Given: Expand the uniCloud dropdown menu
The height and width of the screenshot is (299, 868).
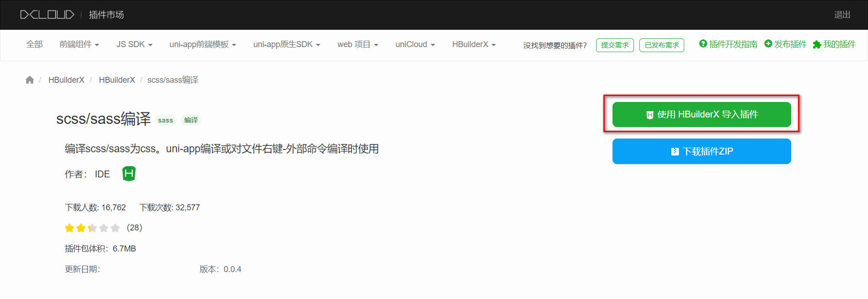Looking at the screenshot, I should (415, 44).
